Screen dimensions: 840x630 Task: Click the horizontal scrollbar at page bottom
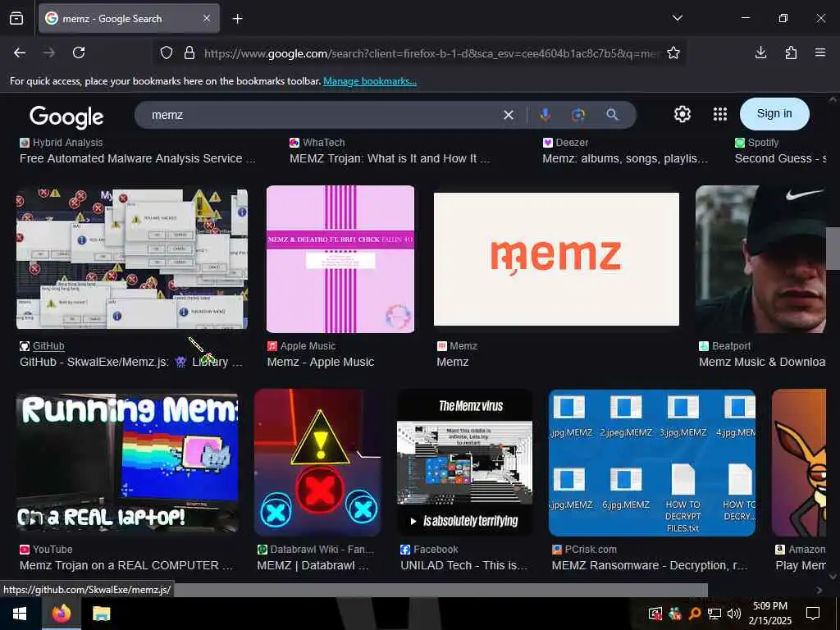pos(441,590)
